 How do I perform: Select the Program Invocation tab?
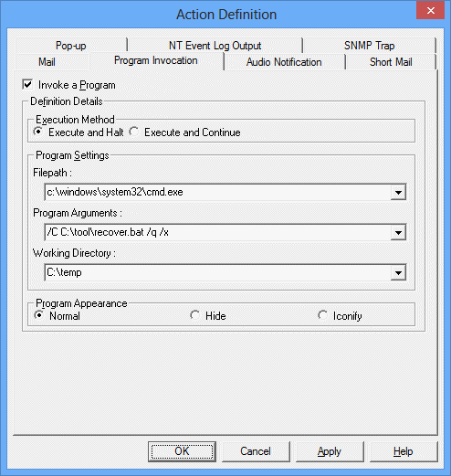(x=156, y=60)
